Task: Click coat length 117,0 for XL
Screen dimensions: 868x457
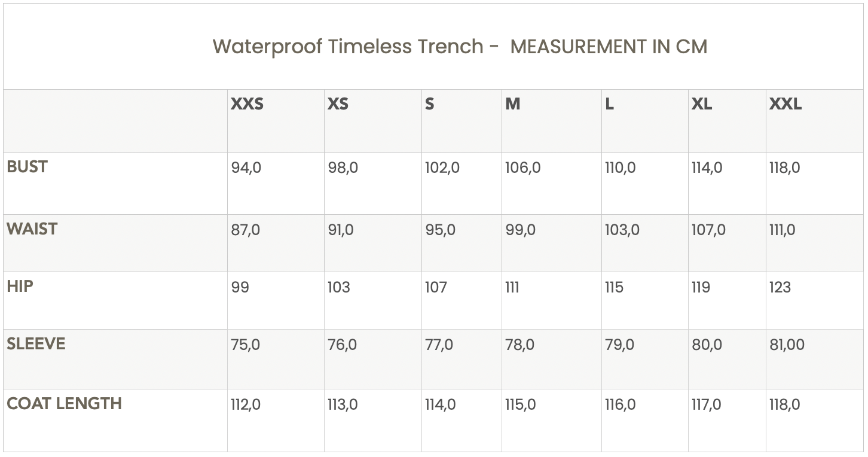Action: coord(707,405)
